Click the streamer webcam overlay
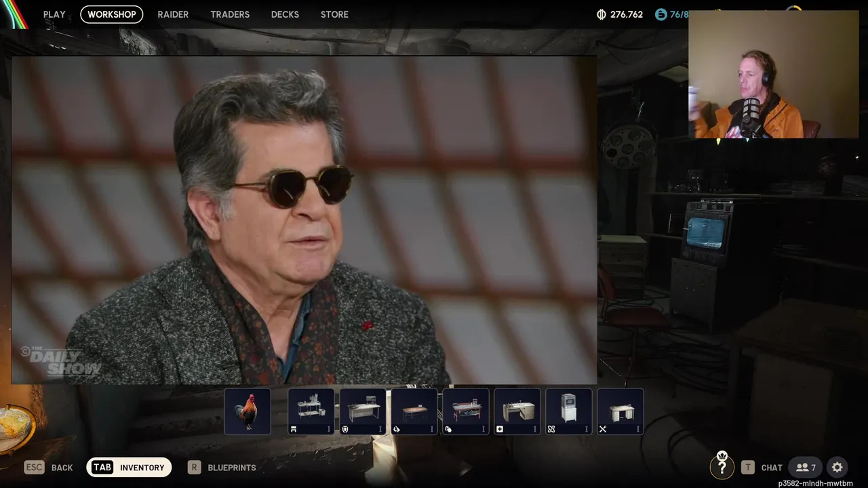 click(773, 75)
